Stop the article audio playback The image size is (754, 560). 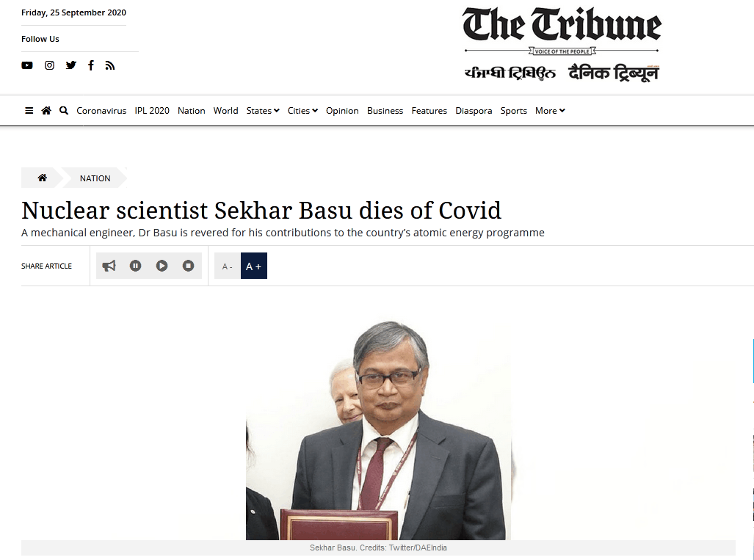(188, 266)
